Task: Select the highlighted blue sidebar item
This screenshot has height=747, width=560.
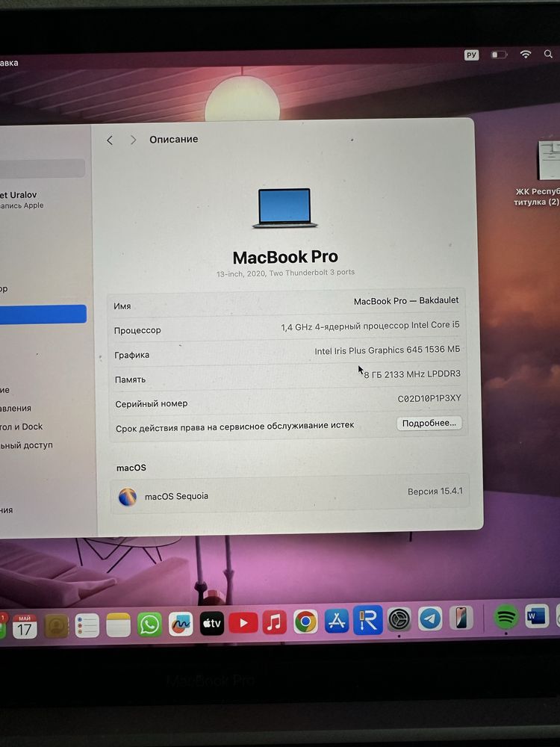Action: [43, 314]
